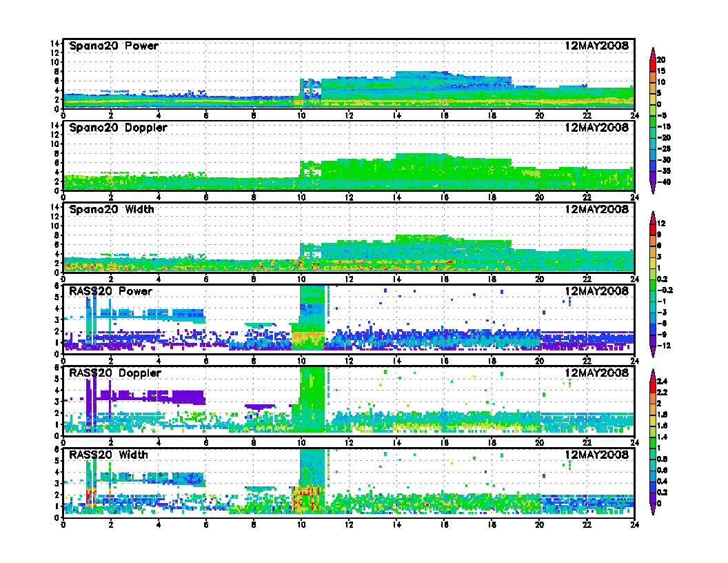This screenshot has width=728, height=563.
Task: Click x-axis tick "20" under Spano20 Width panel
Action: pos(540,279)
